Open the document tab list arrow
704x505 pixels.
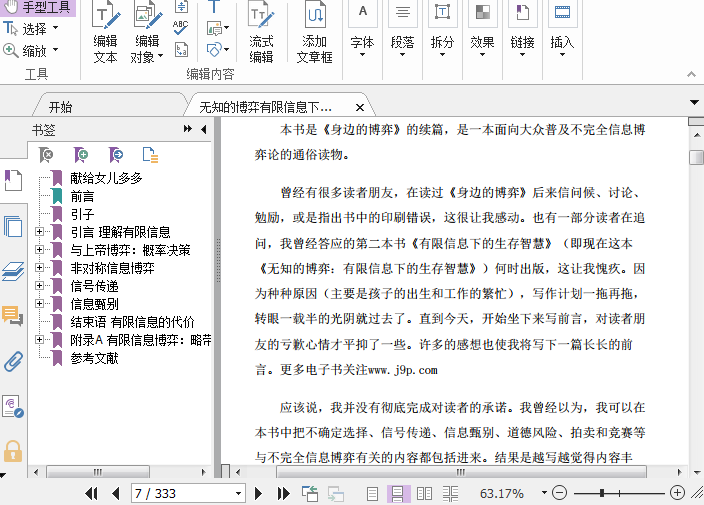(694, 103)
